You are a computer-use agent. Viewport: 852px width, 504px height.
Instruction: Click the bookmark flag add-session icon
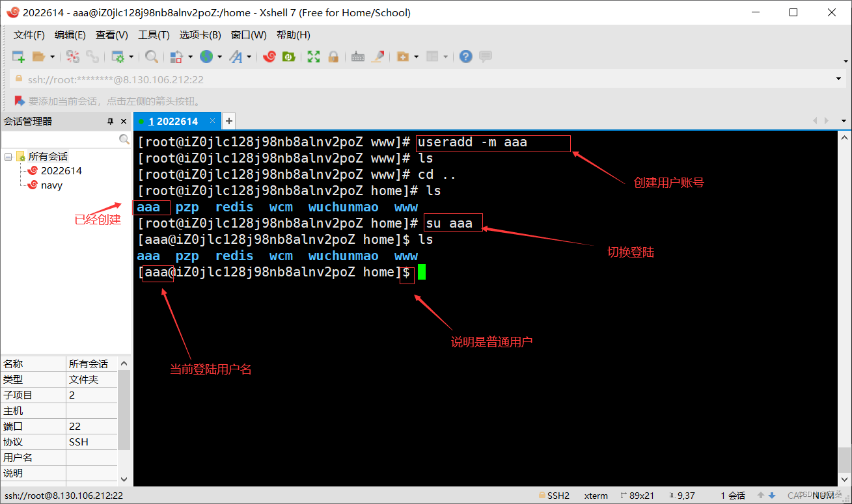pyautogui.click(x=20, y=101)
